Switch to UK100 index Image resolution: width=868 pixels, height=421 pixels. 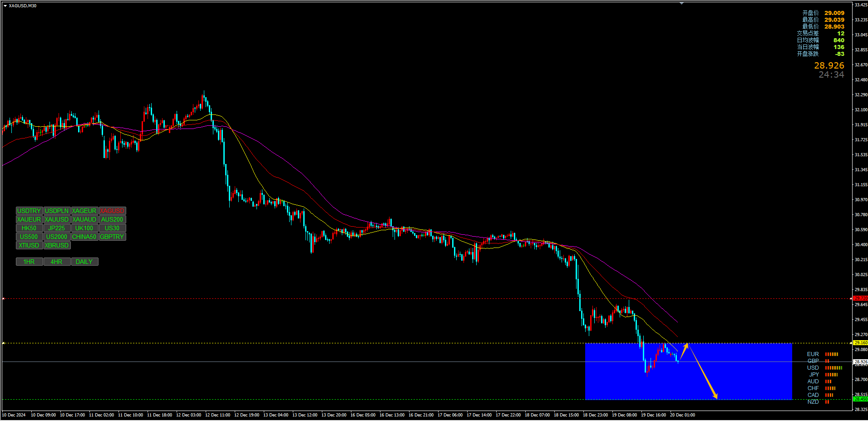84,228
